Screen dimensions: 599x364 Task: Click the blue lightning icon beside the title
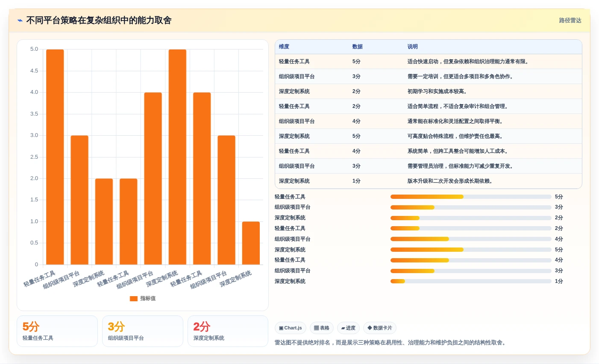click(x=20, y=20)
